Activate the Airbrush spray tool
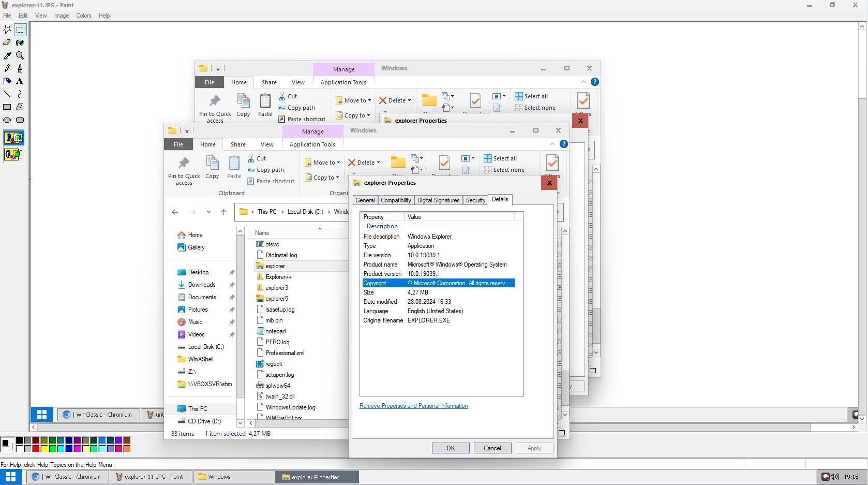 click(7, 81)
